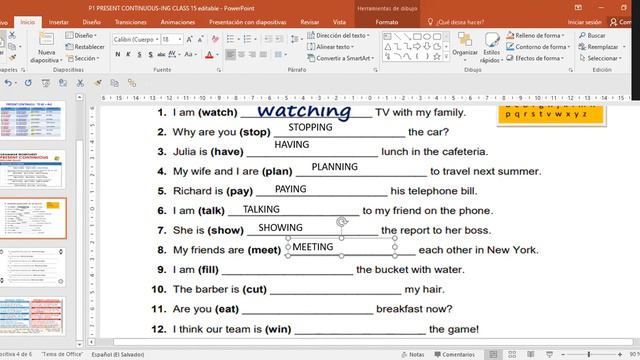
Task: Expand the shapes gallery more arrow
Action: click(446, 57)
